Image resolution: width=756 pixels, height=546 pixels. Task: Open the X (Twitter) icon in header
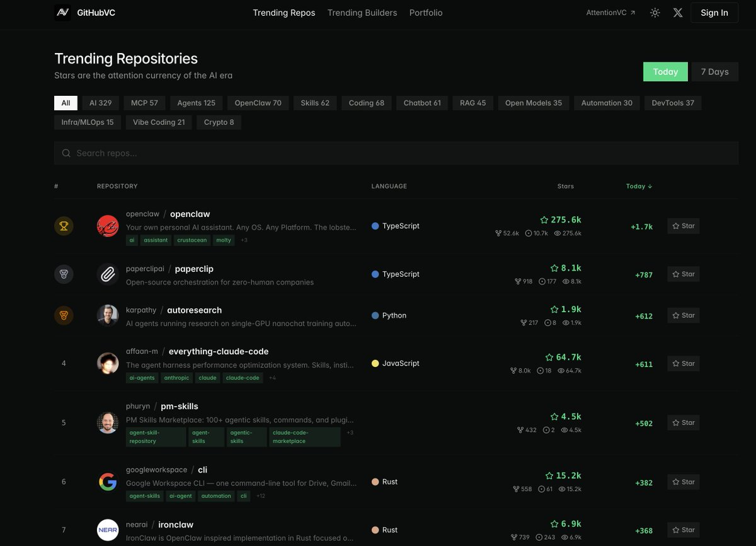[678, 12]
